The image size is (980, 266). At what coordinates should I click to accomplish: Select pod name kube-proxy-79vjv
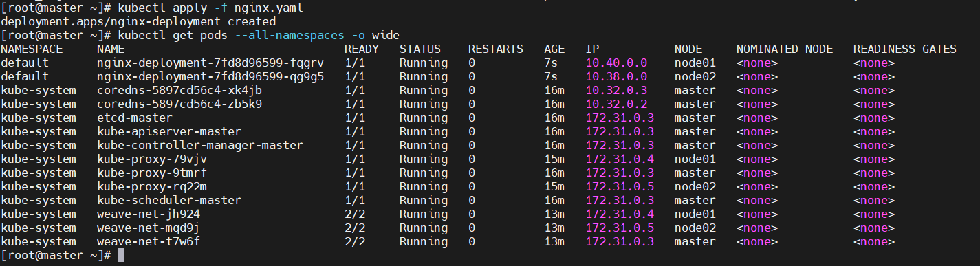(x=152, y=159)
